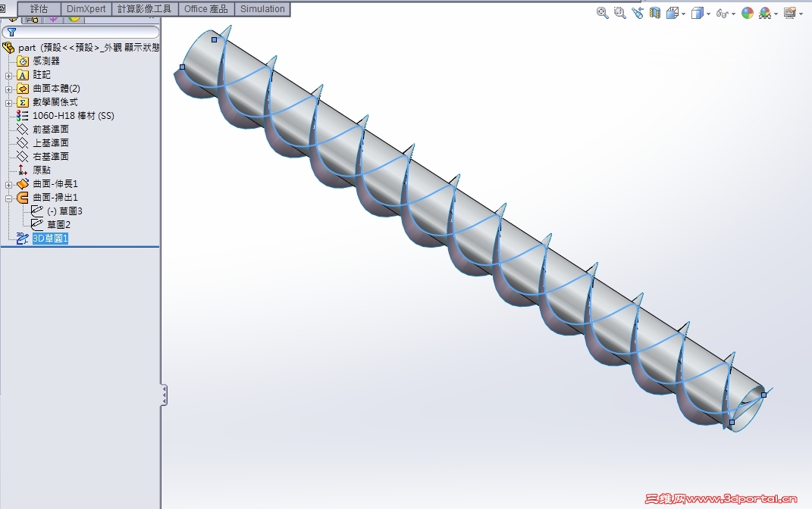Screen dimensions: 812x509
Task: Collapse the 曲面-掃出1 feature
Action: (8, 198)
